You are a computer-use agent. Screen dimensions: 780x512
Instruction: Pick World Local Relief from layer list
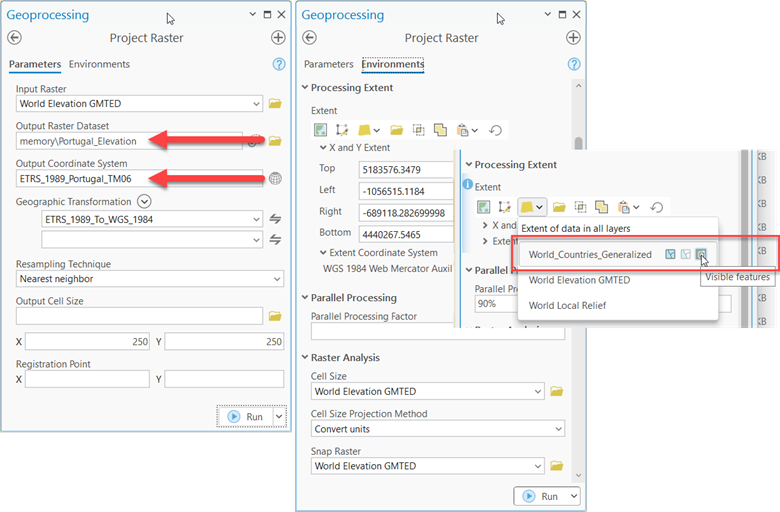[x=567, y=306]
